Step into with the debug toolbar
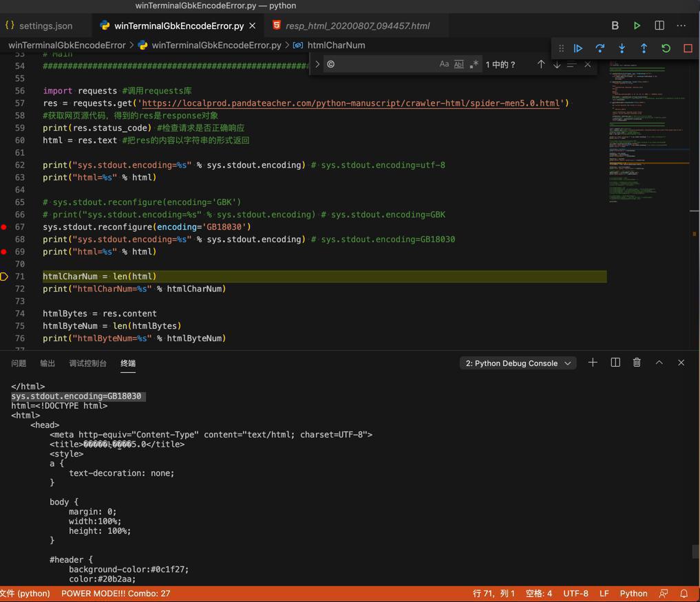Viewport: 700px width, 602px height. [x=622, y=48]
